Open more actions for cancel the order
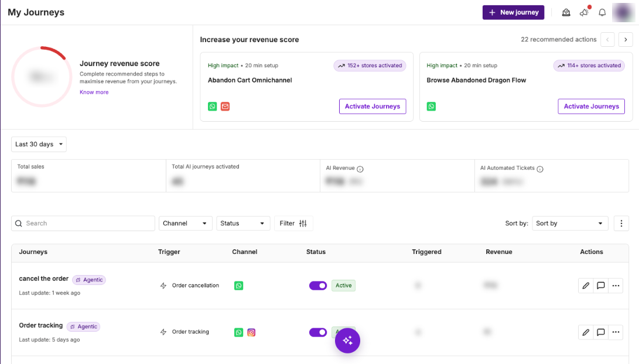Image resolution: width=639 pixels, height=364 pixels. tap(616, 286)
